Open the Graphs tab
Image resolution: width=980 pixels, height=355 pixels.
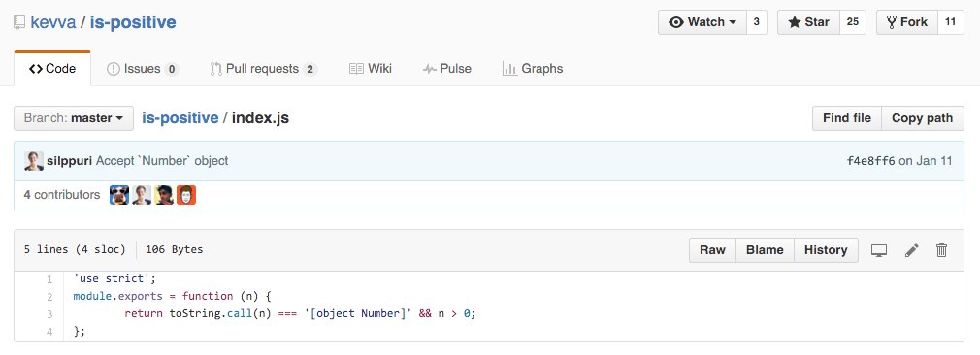[x=533, y=69]
